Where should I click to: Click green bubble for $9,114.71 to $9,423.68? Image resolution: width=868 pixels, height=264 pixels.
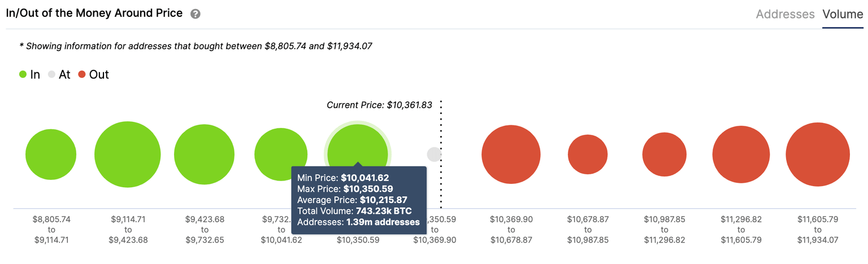tap(128, 154)
